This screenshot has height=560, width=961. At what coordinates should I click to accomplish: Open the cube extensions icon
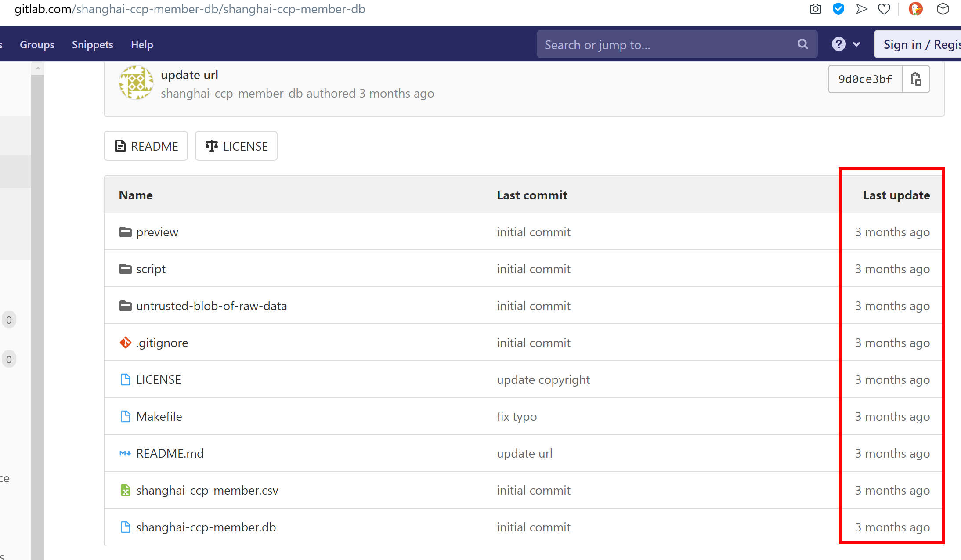[x=943, y=9]
